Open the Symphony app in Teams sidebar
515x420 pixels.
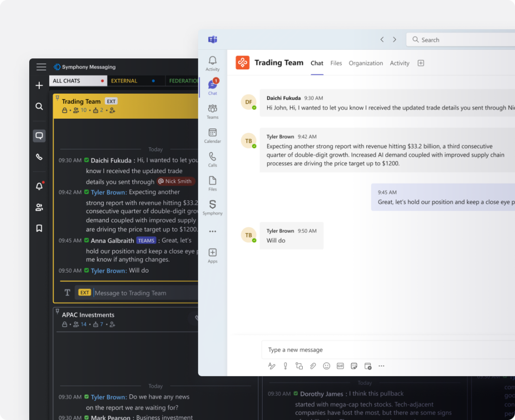(212, 207)
